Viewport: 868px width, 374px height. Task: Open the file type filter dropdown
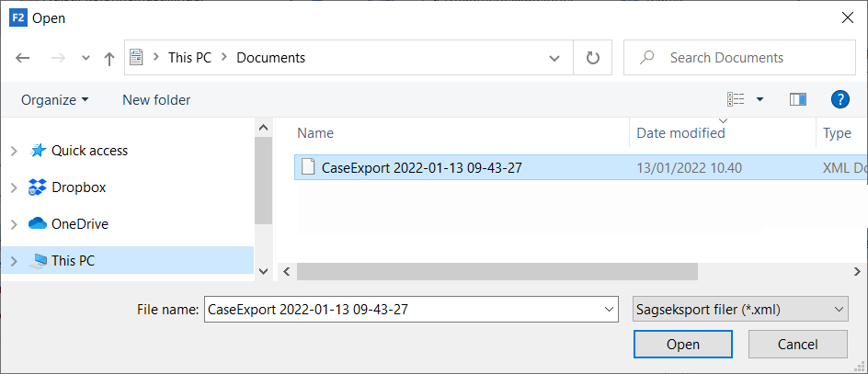(740, 310)
